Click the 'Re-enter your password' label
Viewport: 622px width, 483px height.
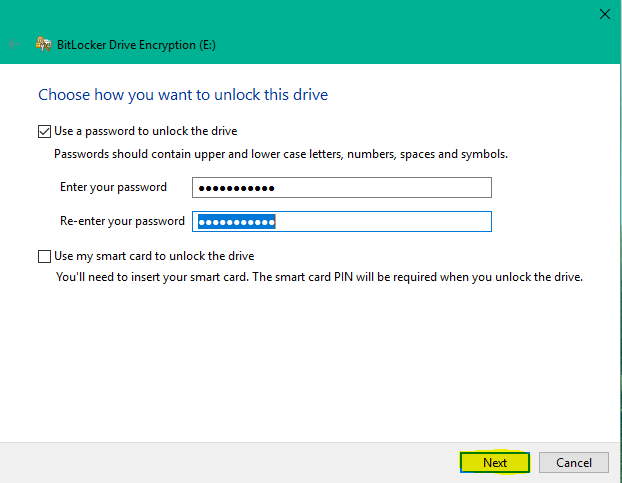pos(122,221)
